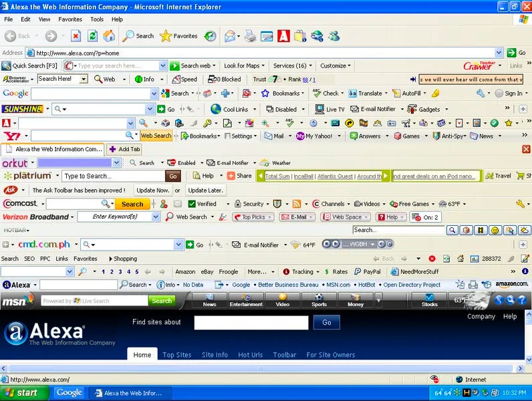Click the home icon beside 288372 rank
Image resolution: width=532 pixels, height=401 pixels.
click(460, 259)
